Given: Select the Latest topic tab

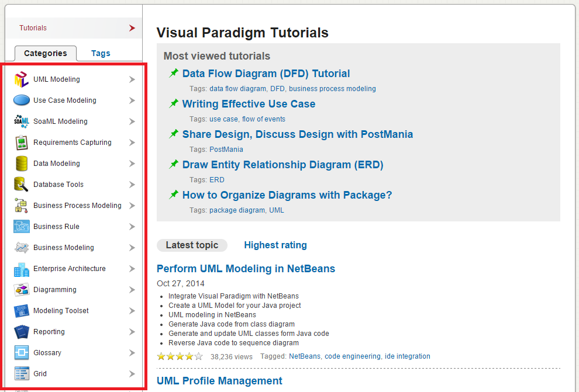Looking at the screenshot, I should 192,245.
